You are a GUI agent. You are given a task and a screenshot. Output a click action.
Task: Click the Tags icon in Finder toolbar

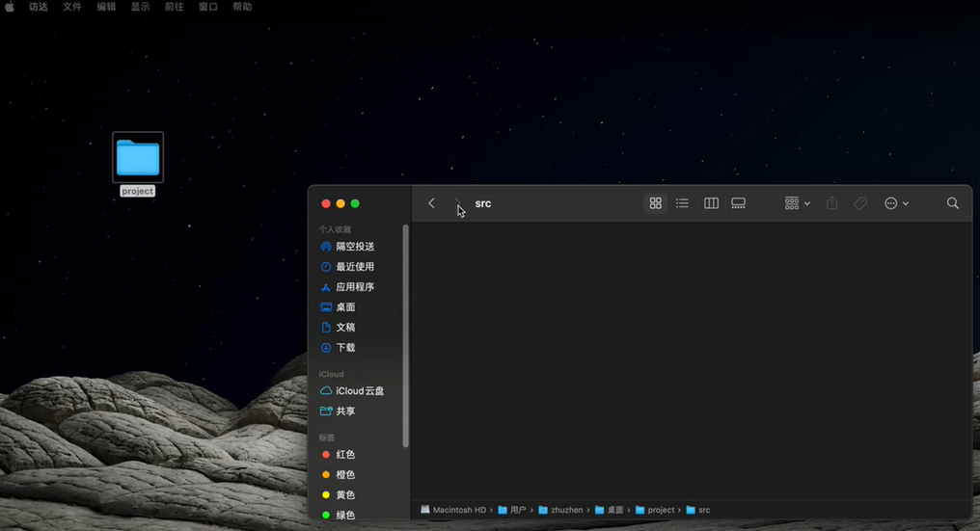click(860, 203)
